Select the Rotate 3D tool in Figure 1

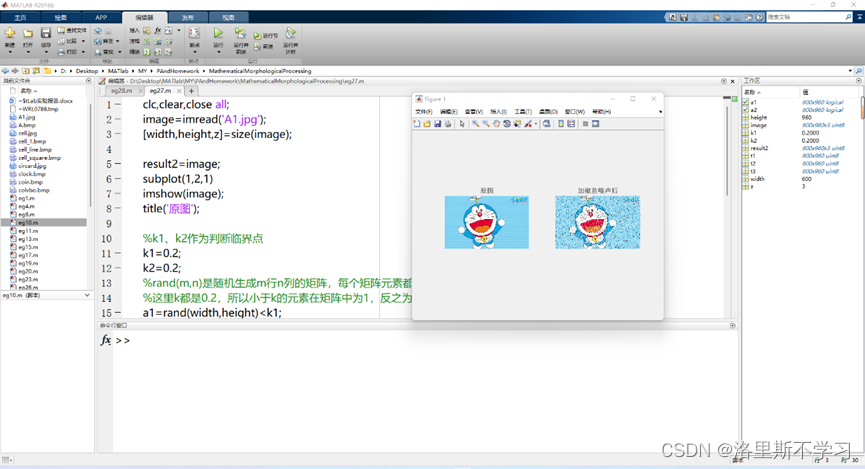pos(507,124)
